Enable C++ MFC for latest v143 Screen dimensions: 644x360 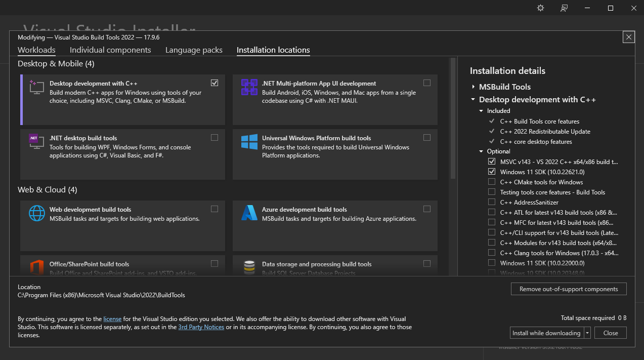pos(492,222)
